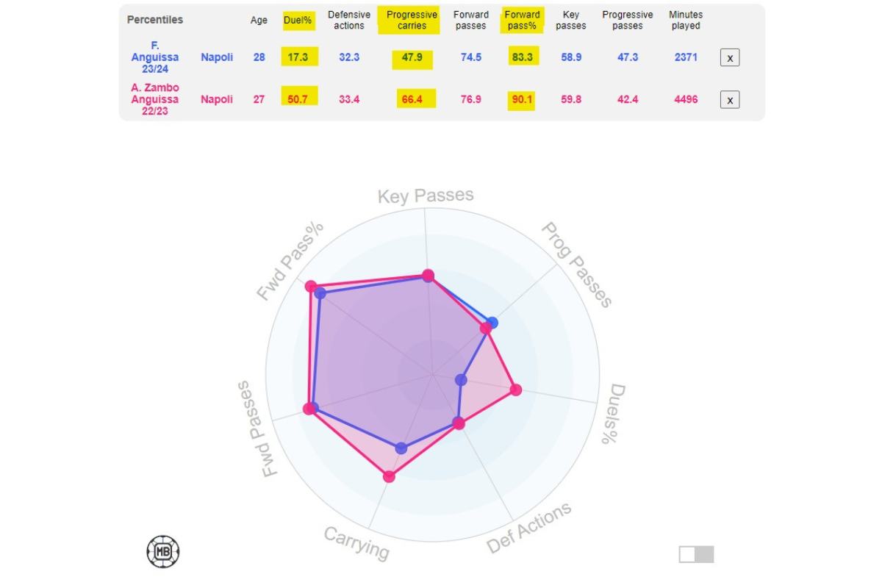Click the pink Duels% radar data point

pyautogui.click(x=516, y=390)
